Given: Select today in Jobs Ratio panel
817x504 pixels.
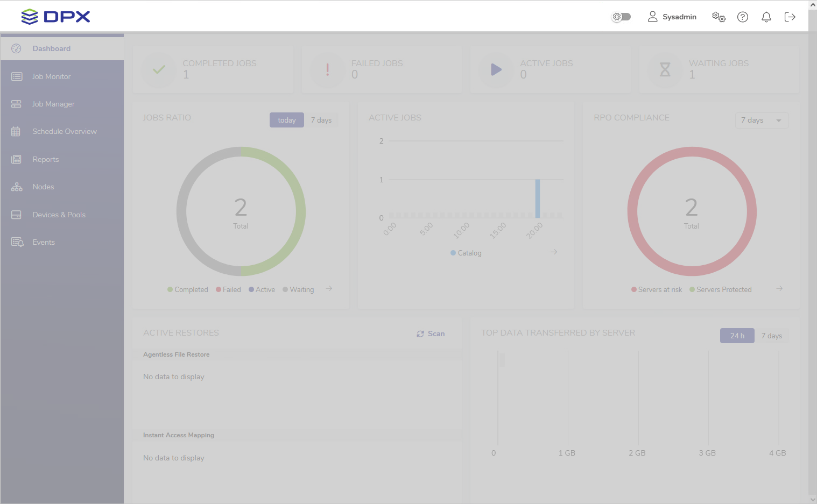Looking at the screenshot, I should pyautogui.click(x=286, y=120).
